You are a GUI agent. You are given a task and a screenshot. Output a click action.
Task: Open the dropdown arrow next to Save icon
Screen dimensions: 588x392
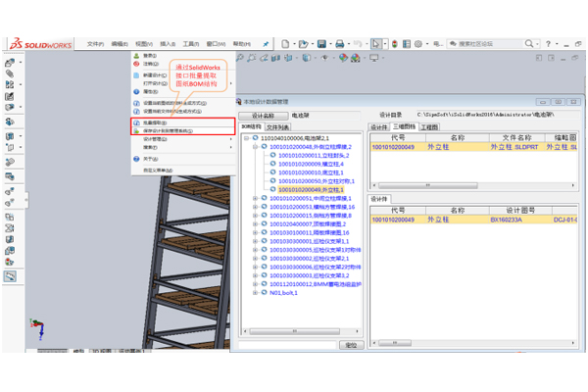tap(330, 44)
